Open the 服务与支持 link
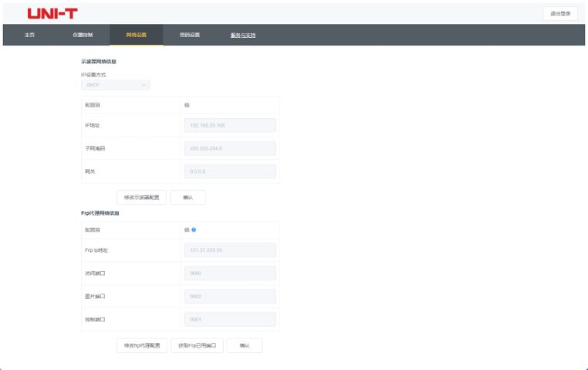588x370 pixels. (x=243, y=36)
